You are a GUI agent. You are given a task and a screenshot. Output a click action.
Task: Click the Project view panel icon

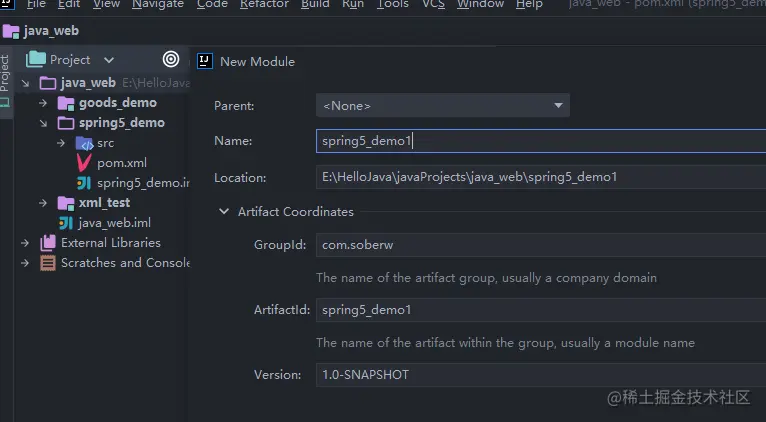36,60
